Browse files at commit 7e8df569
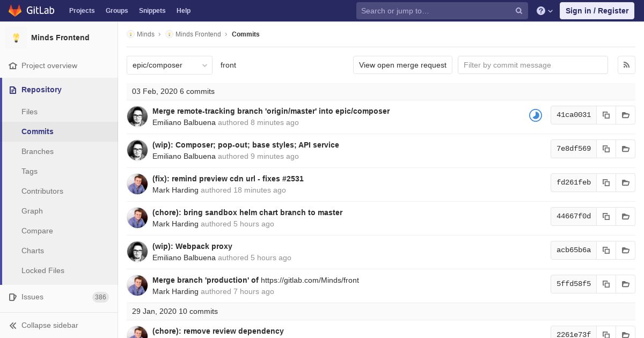Image resolution: width=644 pixels, height=338 pixels. coord(625,149)
